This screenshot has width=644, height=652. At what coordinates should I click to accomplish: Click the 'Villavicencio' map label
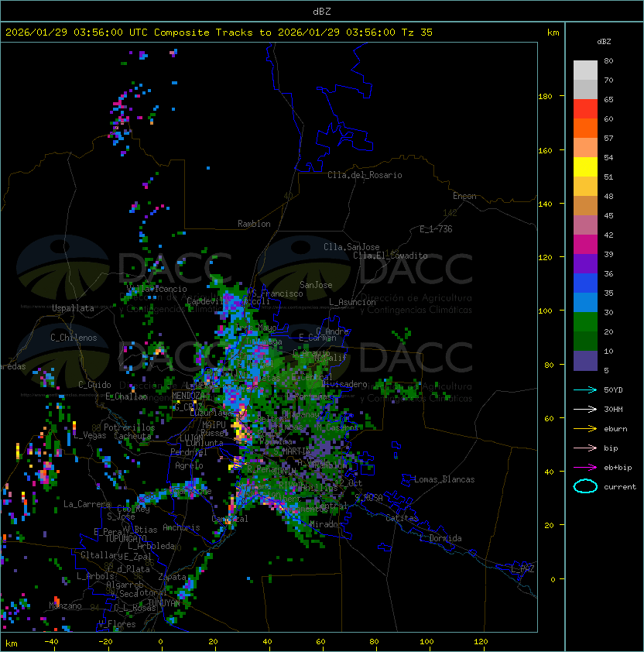pyautogui.click(x=156, y=289)
